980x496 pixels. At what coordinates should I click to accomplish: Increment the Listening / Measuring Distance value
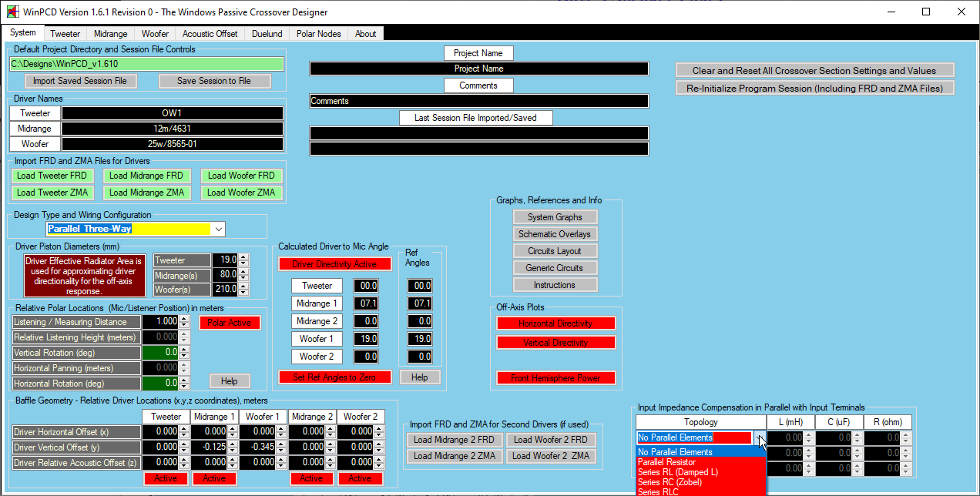(x=183, y=319)
